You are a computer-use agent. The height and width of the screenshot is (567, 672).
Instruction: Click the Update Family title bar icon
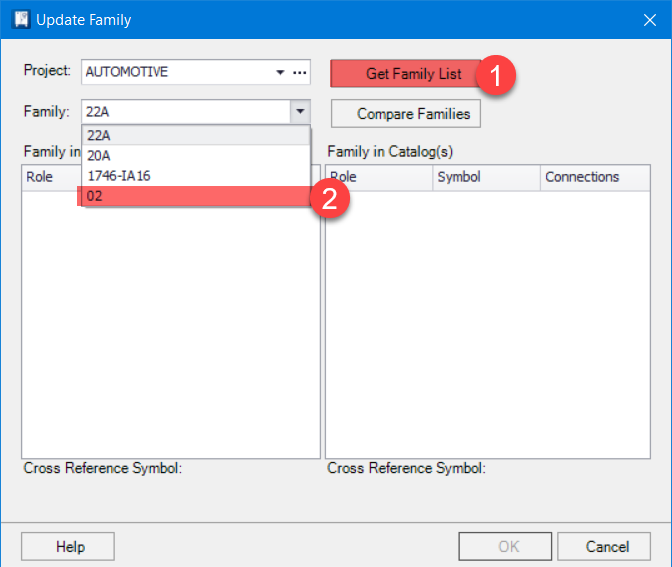[21, 20]
